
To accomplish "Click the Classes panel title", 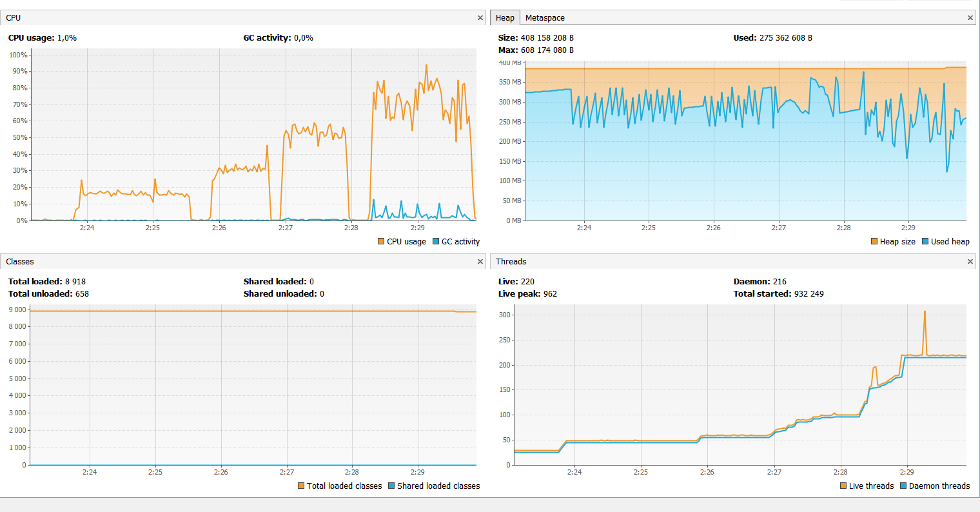I will pyautogui.click(x=20, y=262).
